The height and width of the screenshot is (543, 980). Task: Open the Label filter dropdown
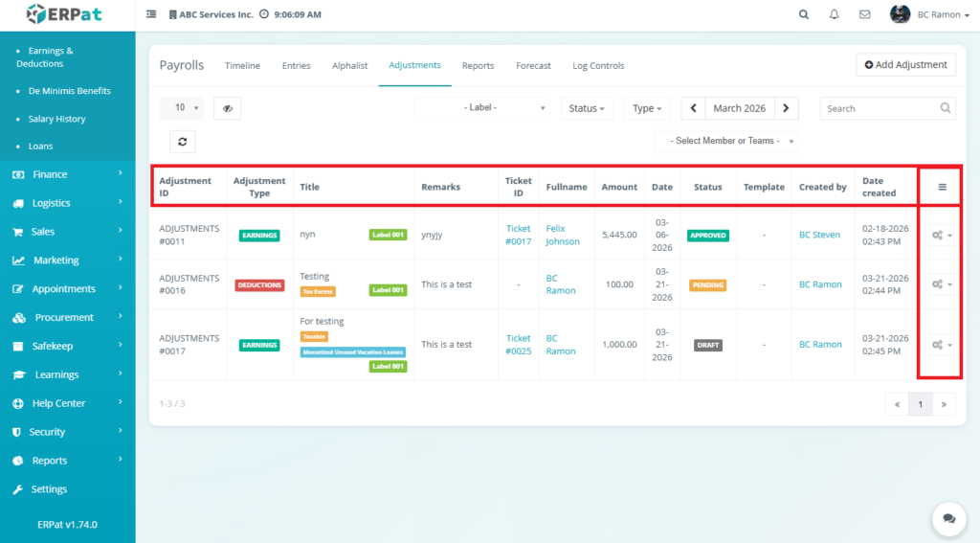coord(482,108)
